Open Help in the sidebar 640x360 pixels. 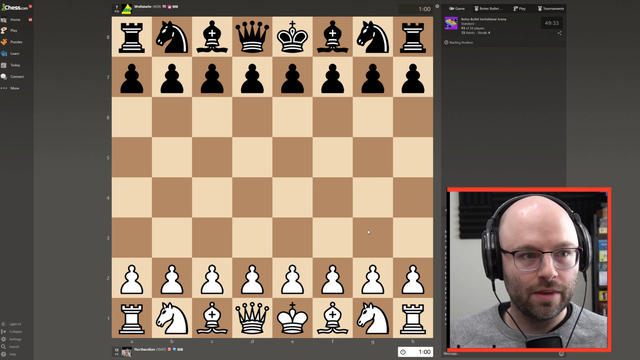(9, 354)
